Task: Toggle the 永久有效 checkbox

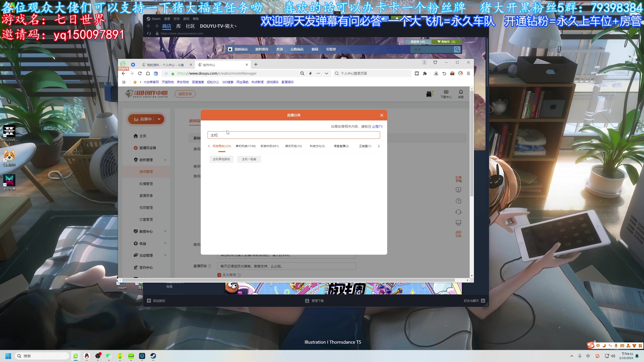Action: (x=219, y=275)
